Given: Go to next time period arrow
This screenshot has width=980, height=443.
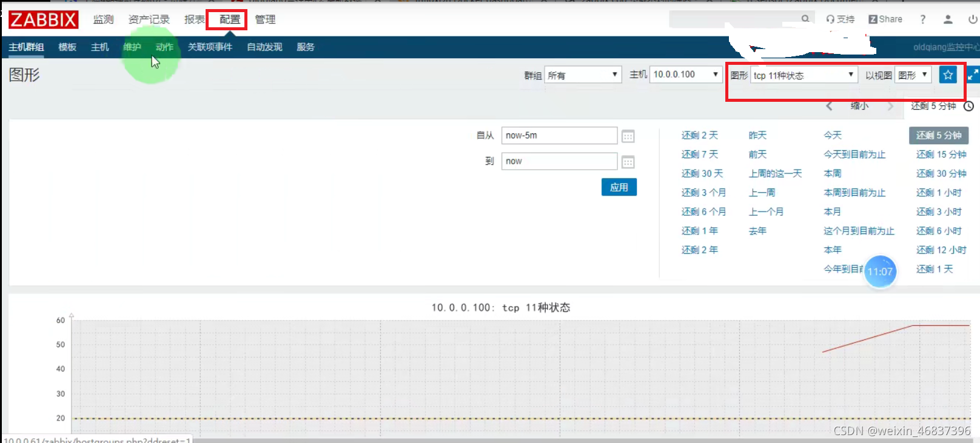Looking at the screenshot, I should [x=890, y=106].
